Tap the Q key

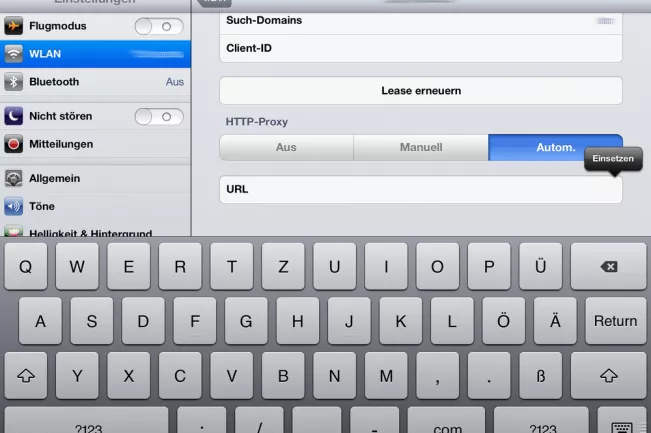(x=26, y=267)
